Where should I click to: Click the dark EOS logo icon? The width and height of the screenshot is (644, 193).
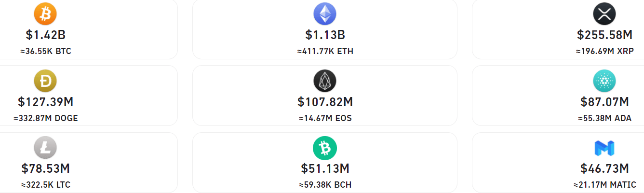(325, 82)
